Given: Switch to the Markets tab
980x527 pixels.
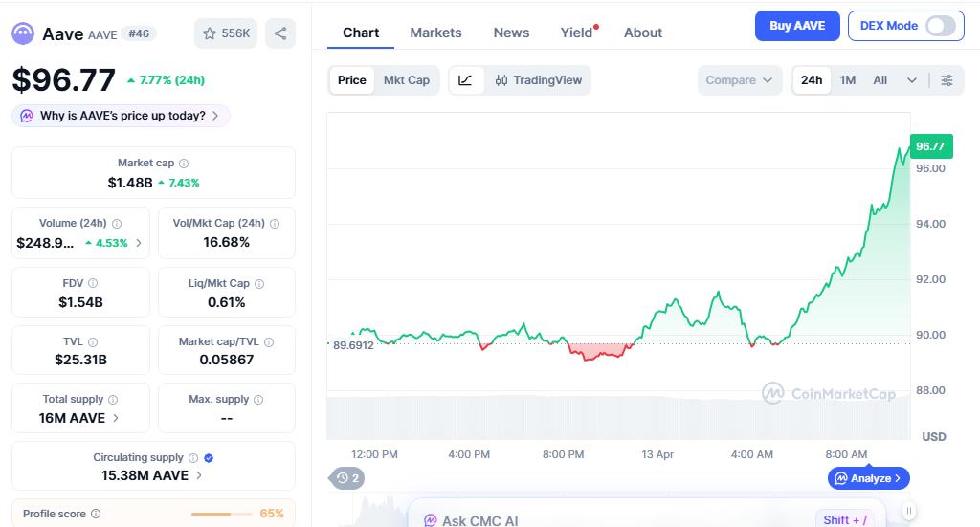Looking at the screenshot, I should pyautogui.click(x=435, y=33).
